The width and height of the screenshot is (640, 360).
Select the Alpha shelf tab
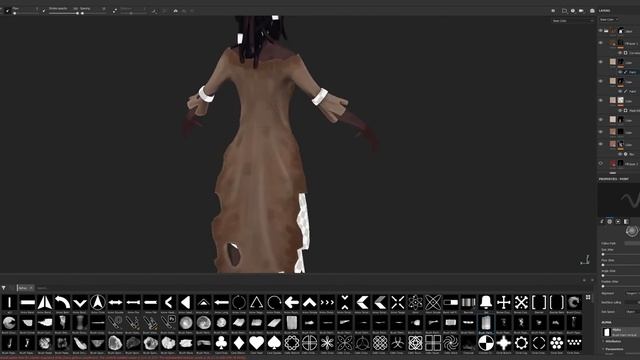point(25,288)
